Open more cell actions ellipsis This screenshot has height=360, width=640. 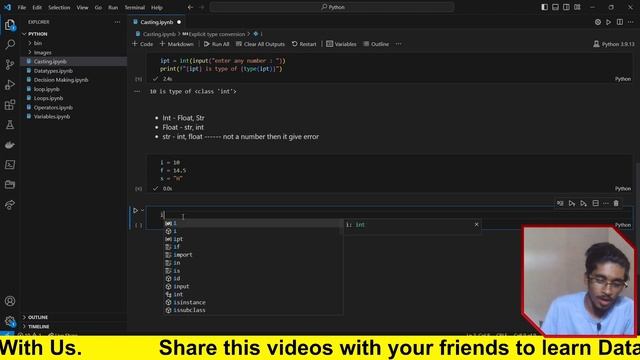(x=606, y=203)
